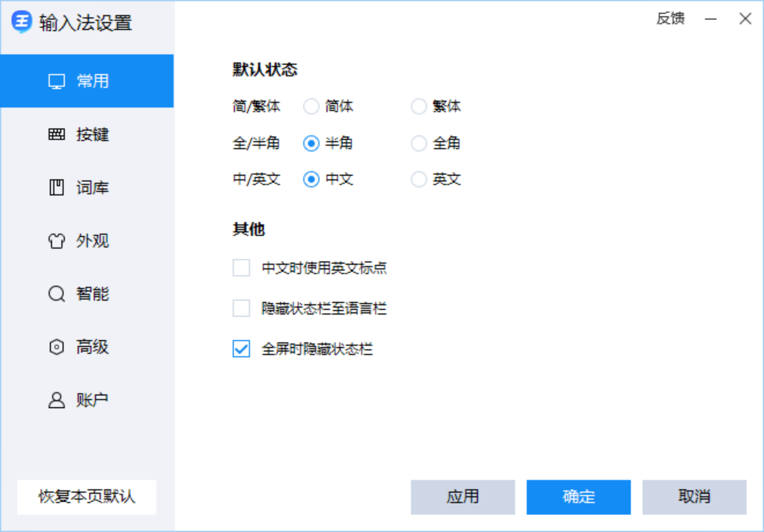Check 隐藏状态栏至语言栏
764x532 pixels.
click(240, 308)
